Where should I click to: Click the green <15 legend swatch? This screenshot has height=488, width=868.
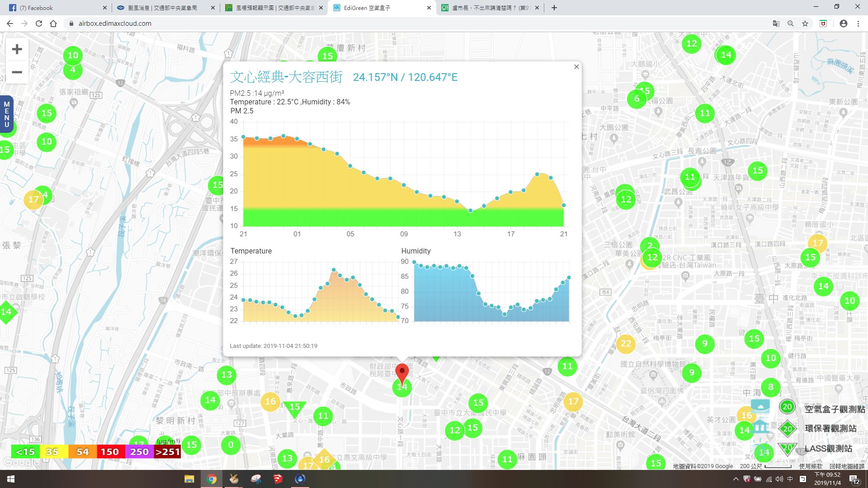click(x=25, y=451)
